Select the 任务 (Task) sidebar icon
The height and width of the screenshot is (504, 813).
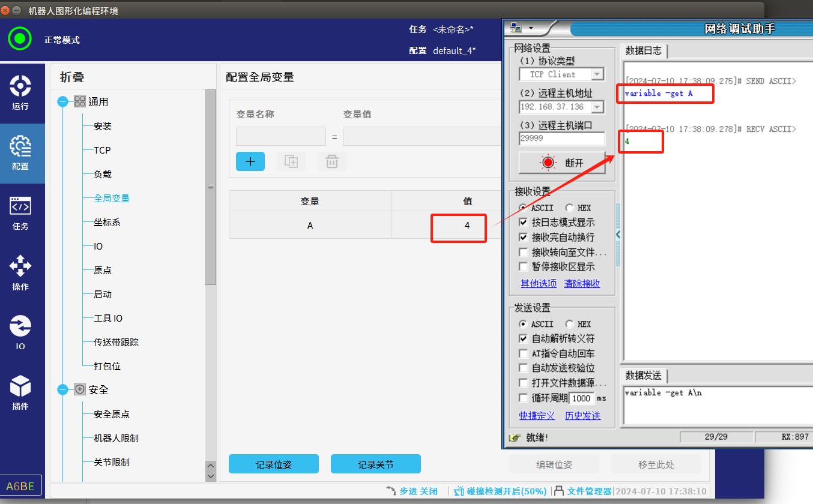(20, 213)
